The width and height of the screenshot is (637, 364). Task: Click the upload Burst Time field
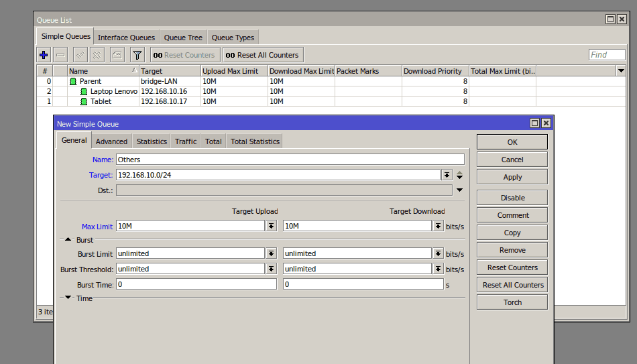(196, 284)
